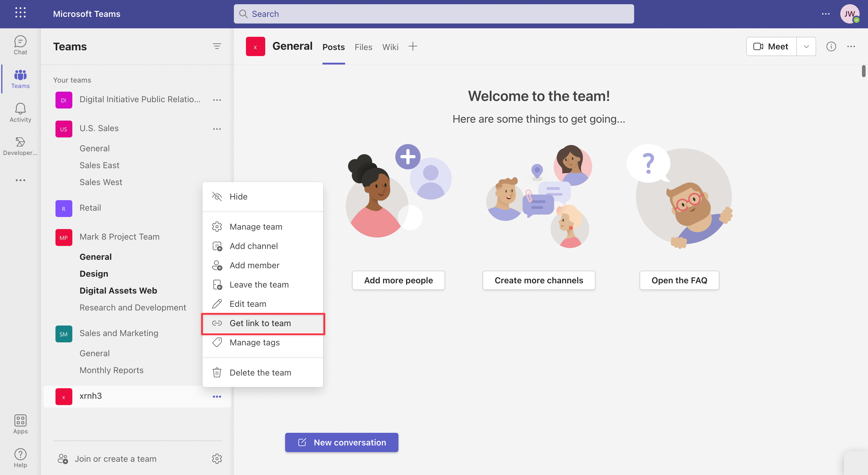Screen dimensions: 868x475
Task: Click Join or create a team
Action: click(107, 458)
